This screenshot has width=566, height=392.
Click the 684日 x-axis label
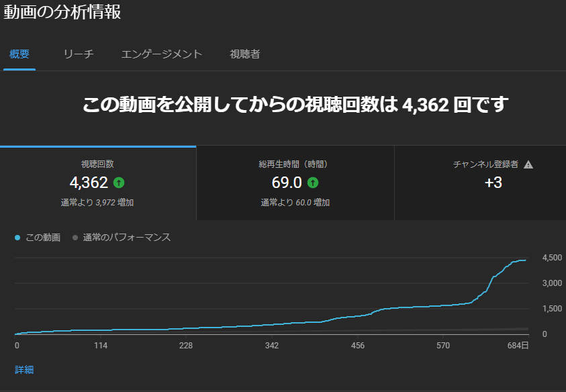pos(518,346)
